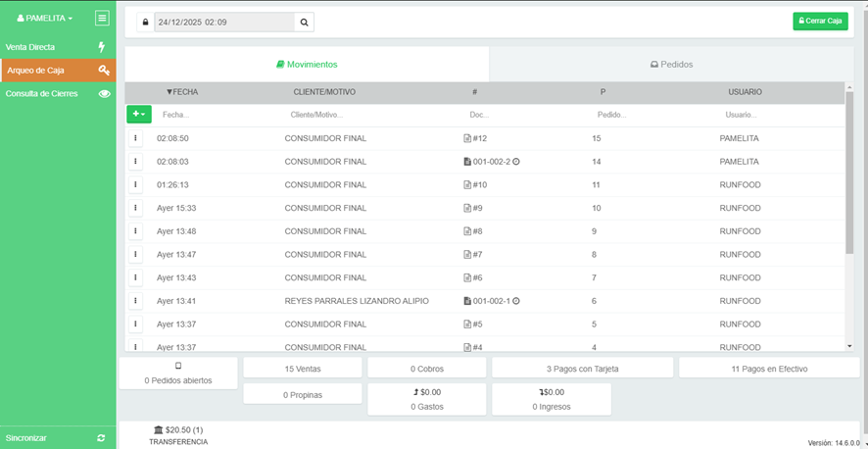Click the 0 Propinas card
Screen dimensions: 868x449
coord(303,394)
